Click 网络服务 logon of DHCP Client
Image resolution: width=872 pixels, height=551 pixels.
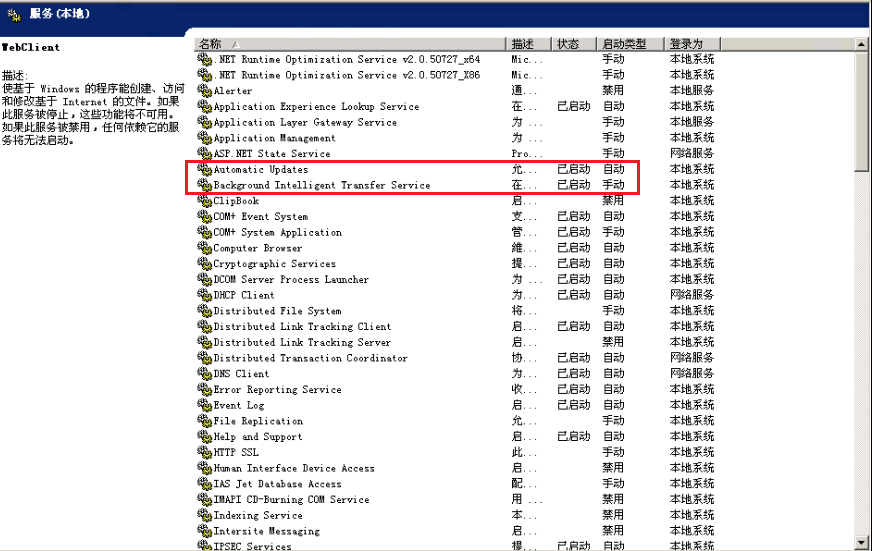click(x=692, y=295)
